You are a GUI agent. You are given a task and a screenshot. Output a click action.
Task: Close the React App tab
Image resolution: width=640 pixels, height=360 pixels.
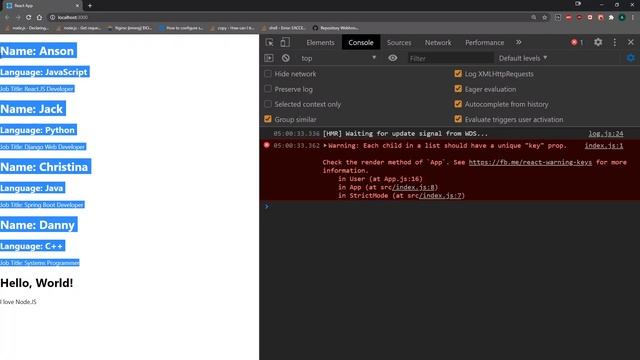point(77,6)
